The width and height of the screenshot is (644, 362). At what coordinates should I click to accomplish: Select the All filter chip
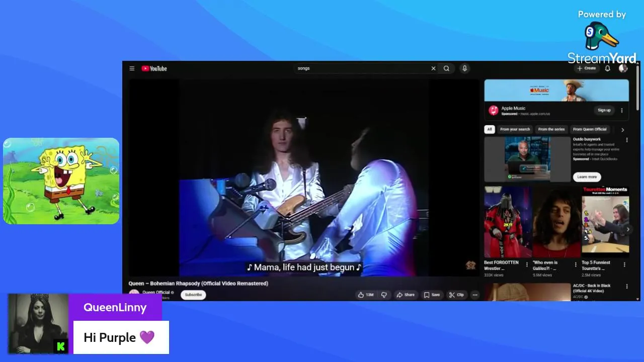pos(489,129)
